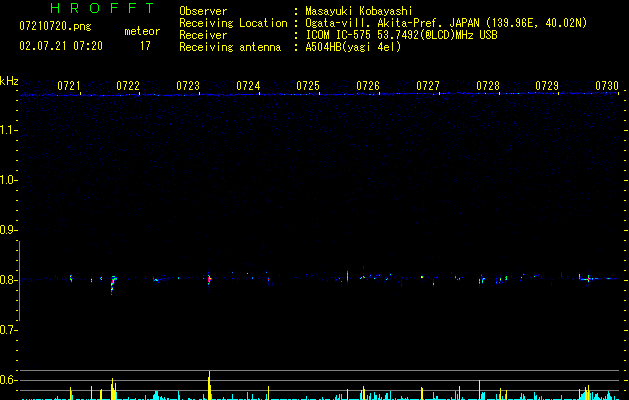Screen dimensions: 629x400
Task: Click the ICOM IC-575 receiver description
Action: click(x=401, y=35)
